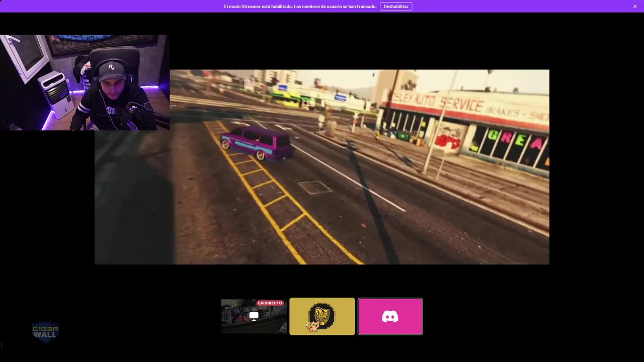The height and width of the screenshot is (362, 644).
Task: Click the Streamer mode notice text
Action: 300,7
